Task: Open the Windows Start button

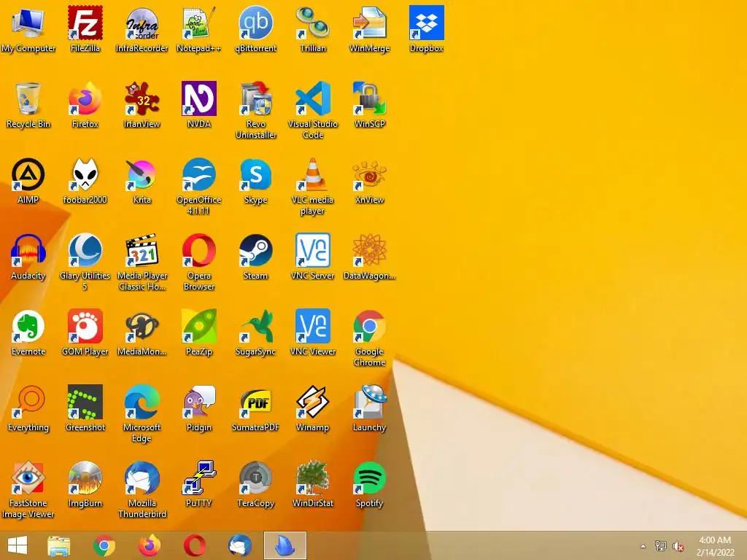Action: coord(18,545)
